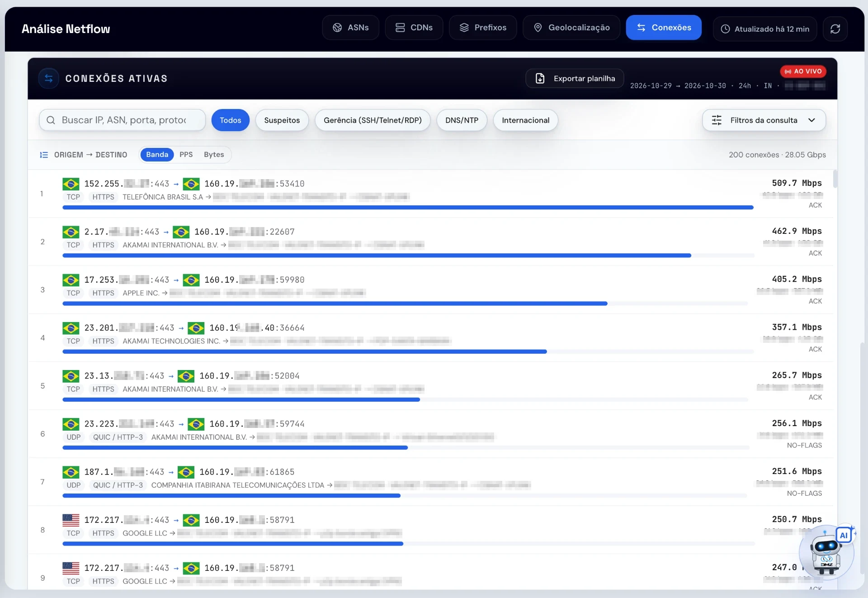Click the Exportar planilha button

click(575, 78)
